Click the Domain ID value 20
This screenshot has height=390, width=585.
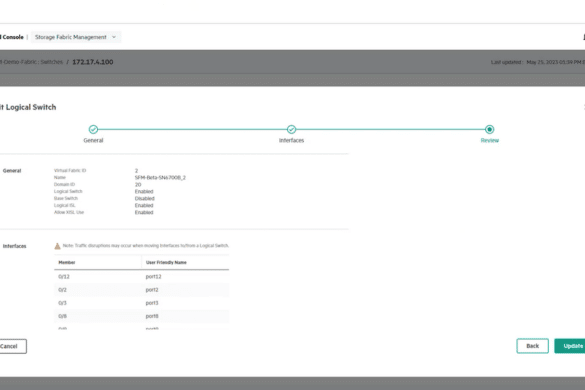tap(138, 185)
